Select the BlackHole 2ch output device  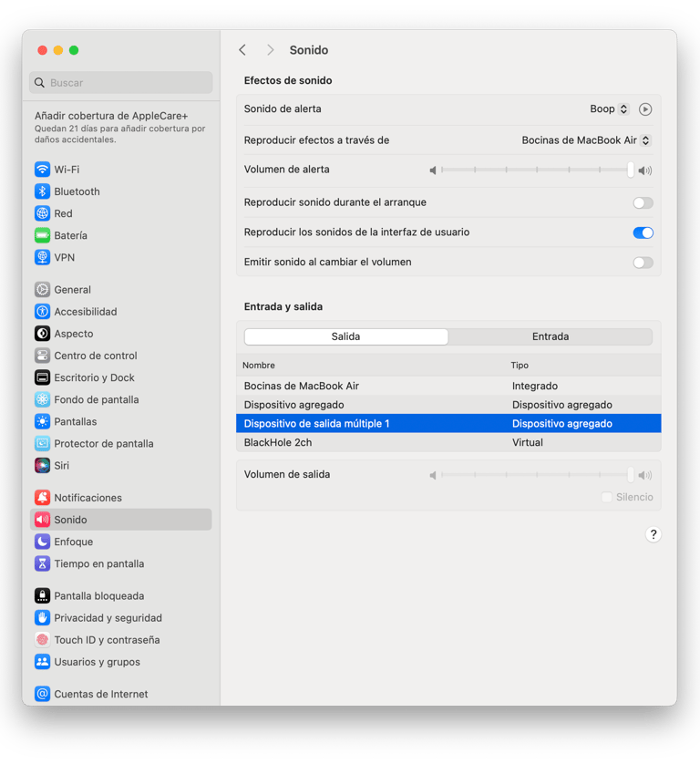448,442
